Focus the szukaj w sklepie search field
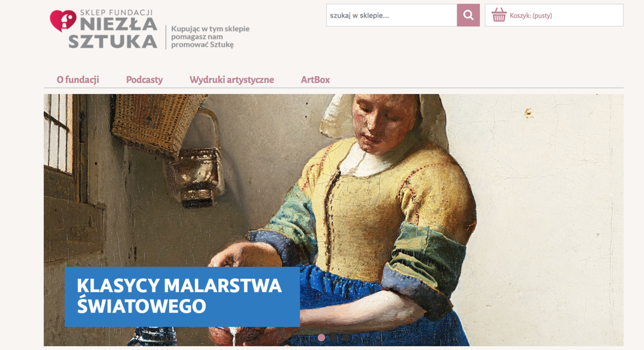This screenshot has height=350, width=644. tap(391, 15)
